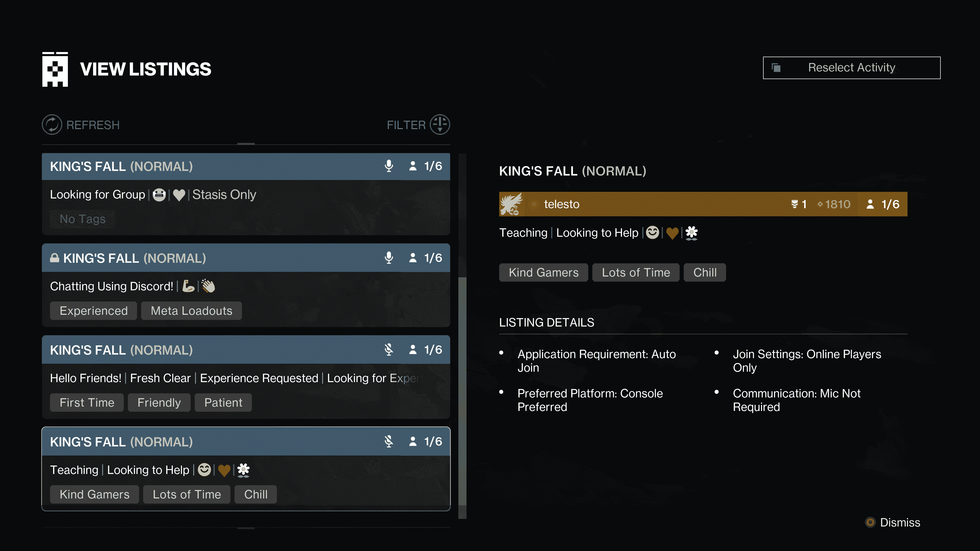The image size is (980, 551).
Task: Click Chill tag in the listing card
Action: tap(256, 494)
